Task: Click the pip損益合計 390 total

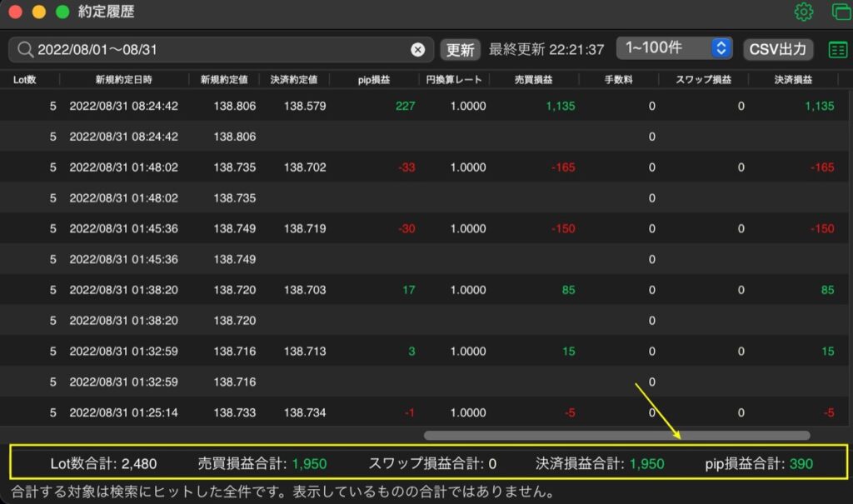Action: [759, 464]
